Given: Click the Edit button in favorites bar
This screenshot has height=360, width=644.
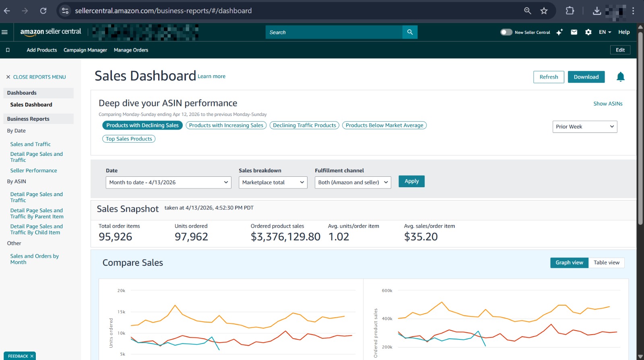Looking at the screenshot, I should pyautogui.click(x=620, y=50).
